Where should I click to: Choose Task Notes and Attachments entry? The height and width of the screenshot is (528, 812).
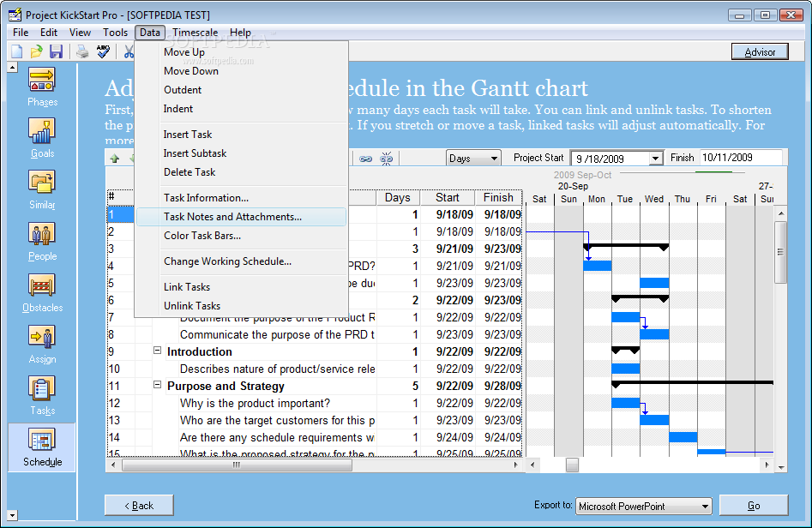tap(241, 217)
